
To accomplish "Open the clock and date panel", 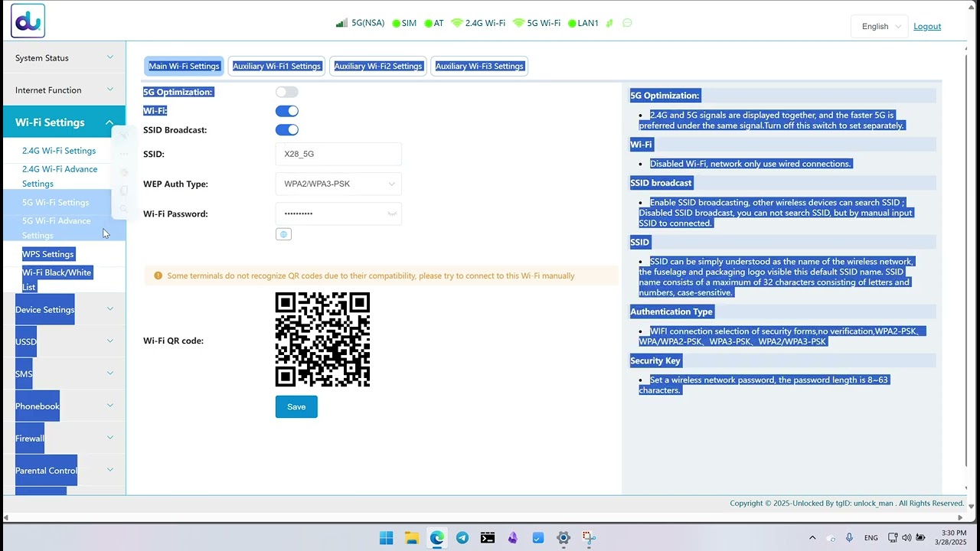I will click(x=951, y=538).
